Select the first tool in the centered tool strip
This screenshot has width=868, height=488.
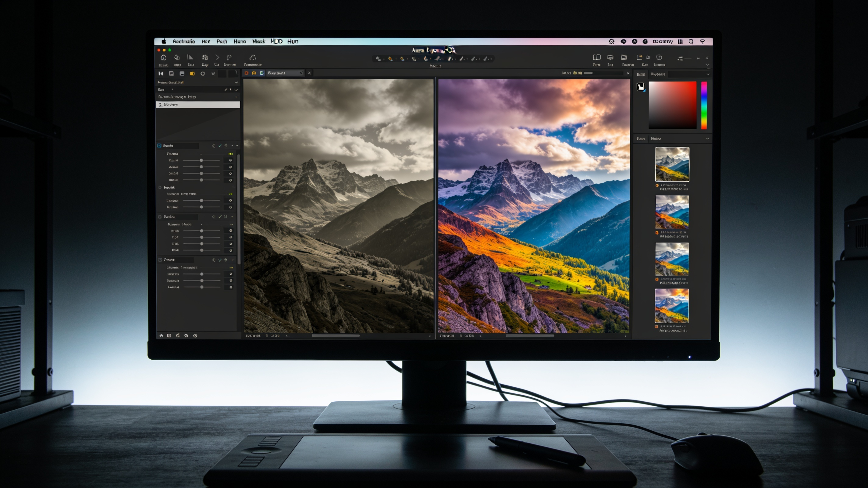pos(379,59)
